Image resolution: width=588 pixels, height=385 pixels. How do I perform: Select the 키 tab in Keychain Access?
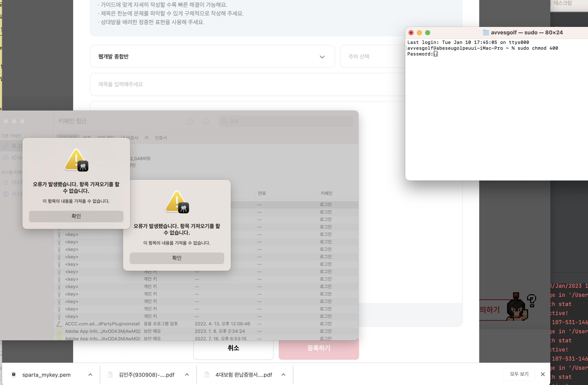[x=146, y=138]
